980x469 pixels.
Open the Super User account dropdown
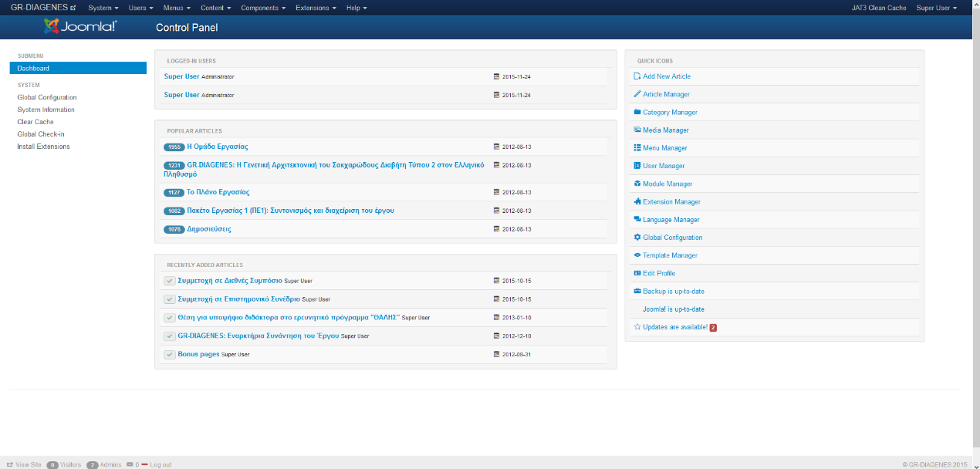tap(936, 8)
